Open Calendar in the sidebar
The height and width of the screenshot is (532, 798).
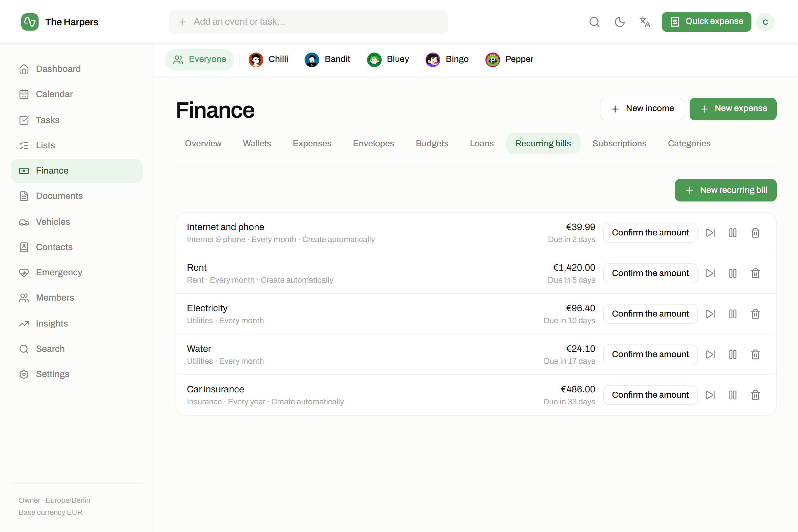click(x=77, y=94)
